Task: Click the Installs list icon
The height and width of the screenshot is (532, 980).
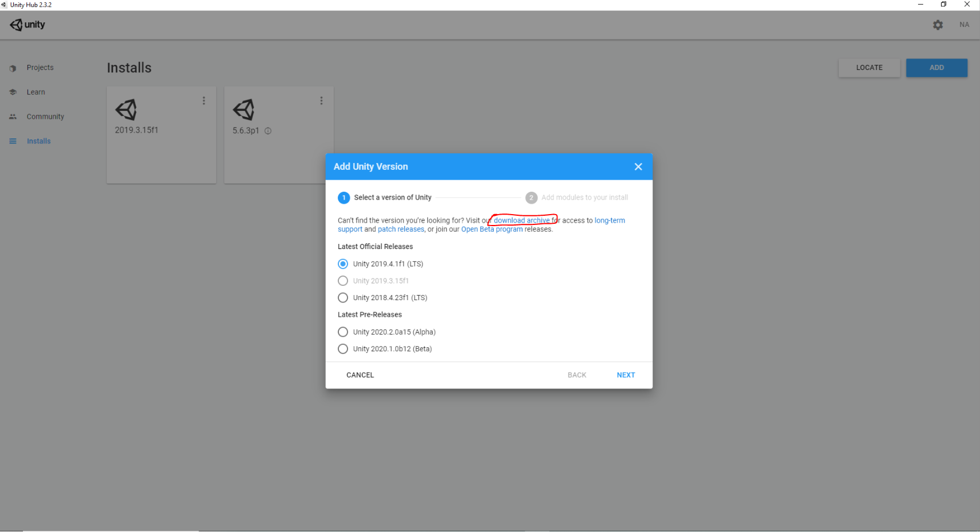Action: coord(13,141)
